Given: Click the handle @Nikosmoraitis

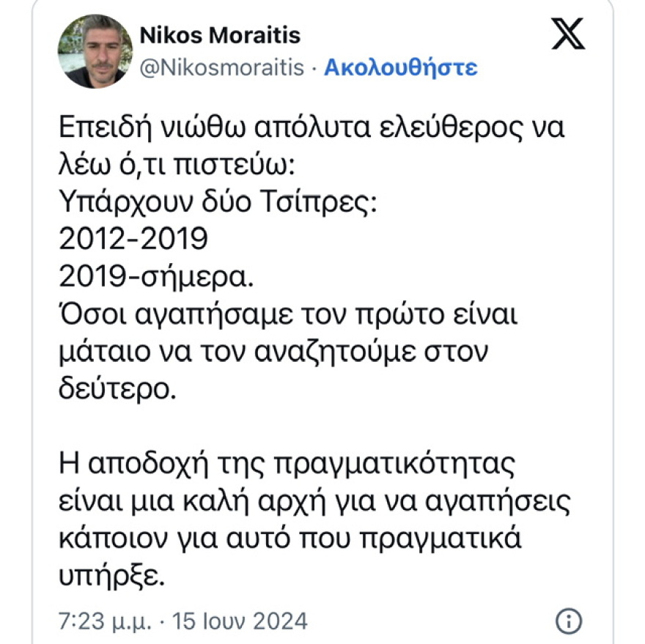Looking at the screenshot, I should [220, 67].
